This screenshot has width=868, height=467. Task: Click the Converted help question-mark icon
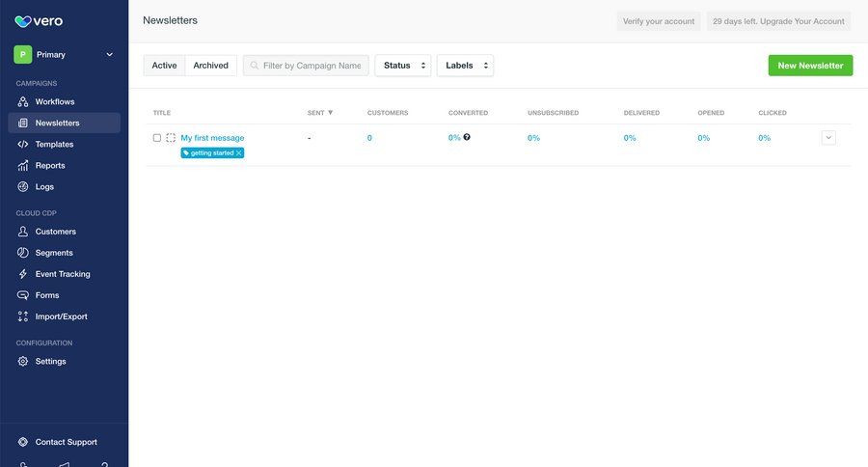(467, 137)
